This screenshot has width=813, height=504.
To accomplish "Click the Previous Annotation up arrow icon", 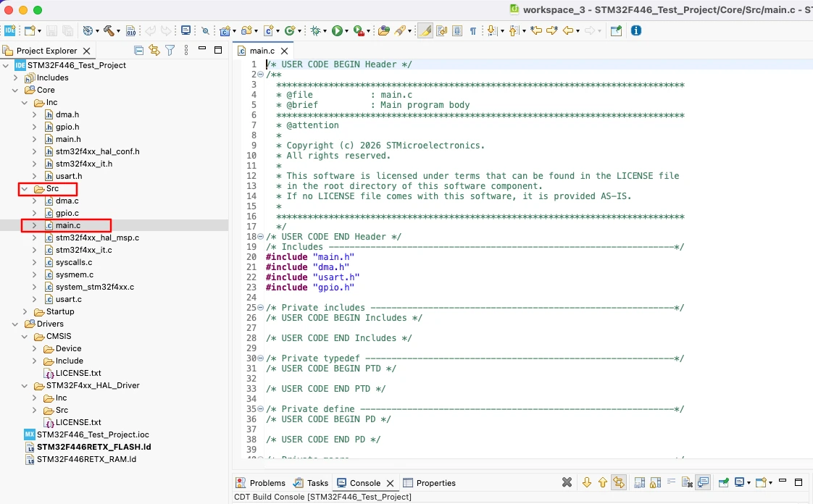I will click(x=513, y=31).
